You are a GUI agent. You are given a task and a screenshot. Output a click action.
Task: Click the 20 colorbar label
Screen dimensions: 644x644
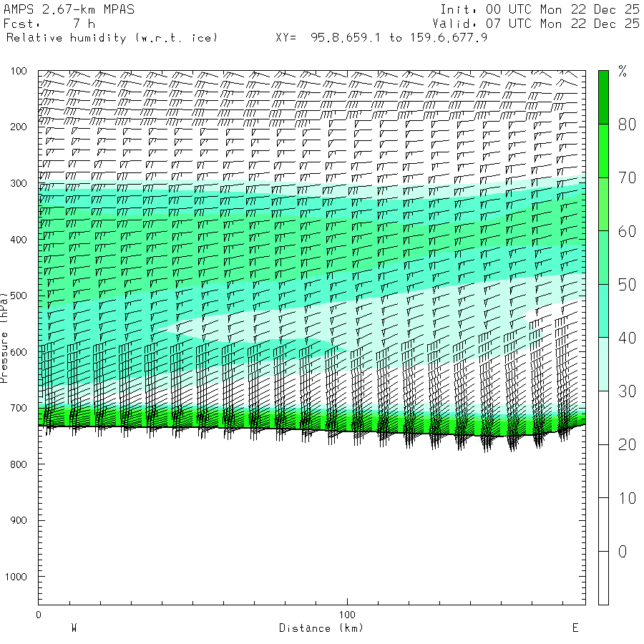627,445
